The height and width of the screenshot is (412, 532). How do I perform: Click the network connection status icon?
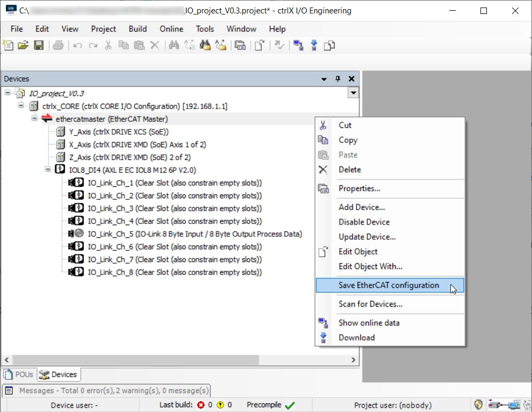pyautogui.click(x=504, y=404)
